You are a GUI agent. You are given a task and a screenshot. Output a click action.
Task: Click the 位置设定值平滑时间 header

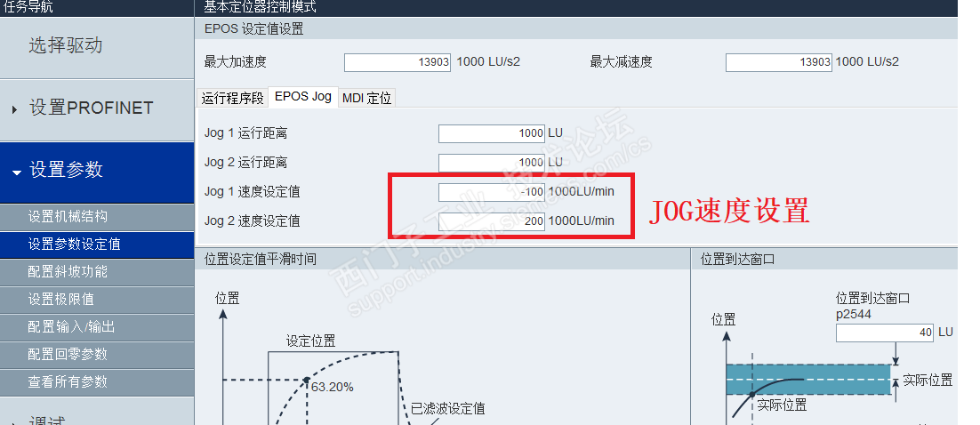pyautogui.click(x=260, y=259)
